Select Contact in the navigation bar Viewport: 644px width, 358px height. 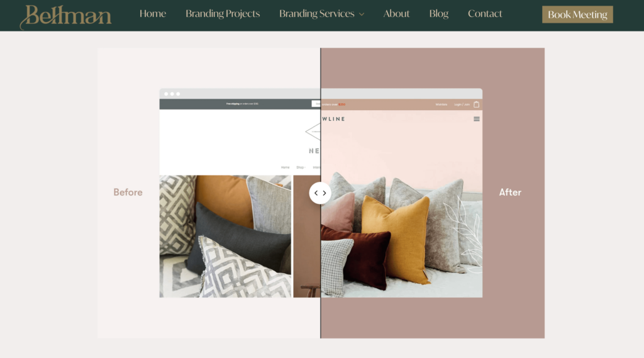[x=485, y=14]
